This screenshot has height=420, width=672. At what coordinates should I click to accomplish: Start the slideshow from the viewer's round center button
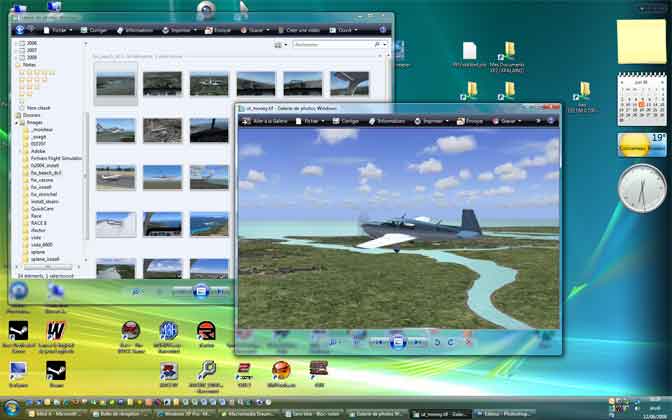point(398,342)
